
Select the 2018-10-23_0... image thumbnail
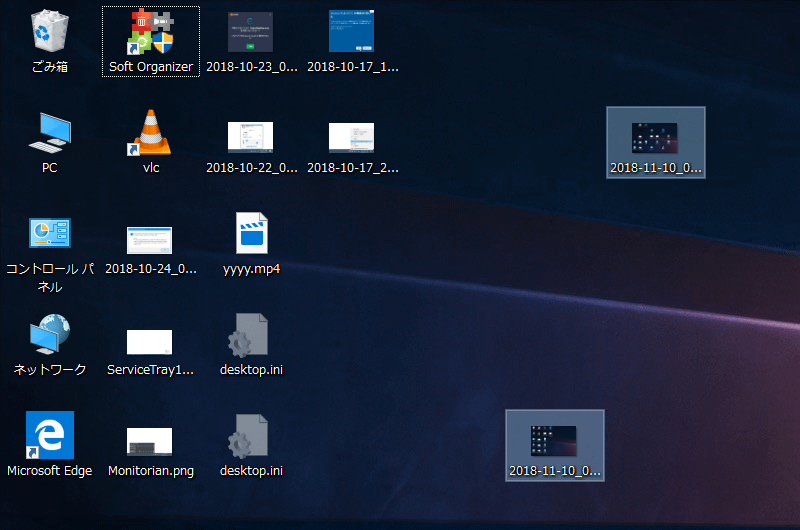pos(251,32)
